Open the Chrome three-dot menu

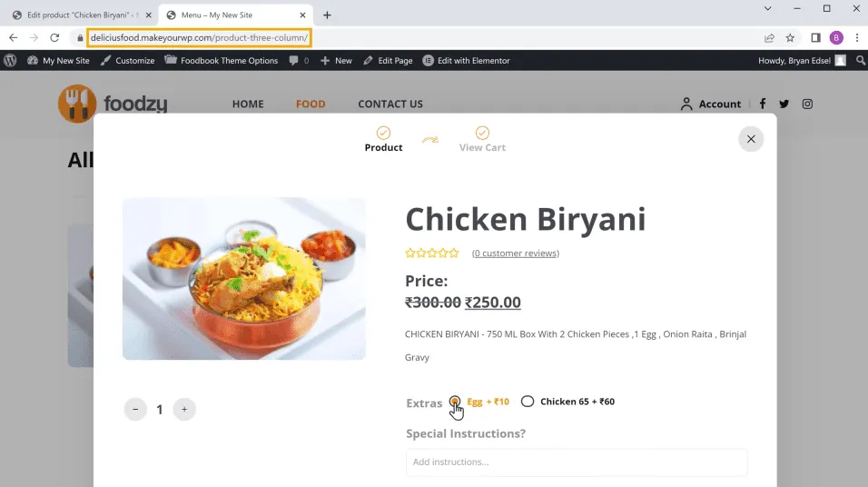pyautogui.click(x=856, y=38)
